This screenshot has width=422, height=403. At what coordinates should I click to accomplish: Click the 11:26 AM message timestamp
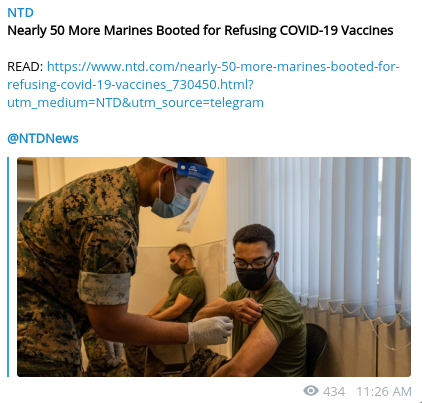384,391
